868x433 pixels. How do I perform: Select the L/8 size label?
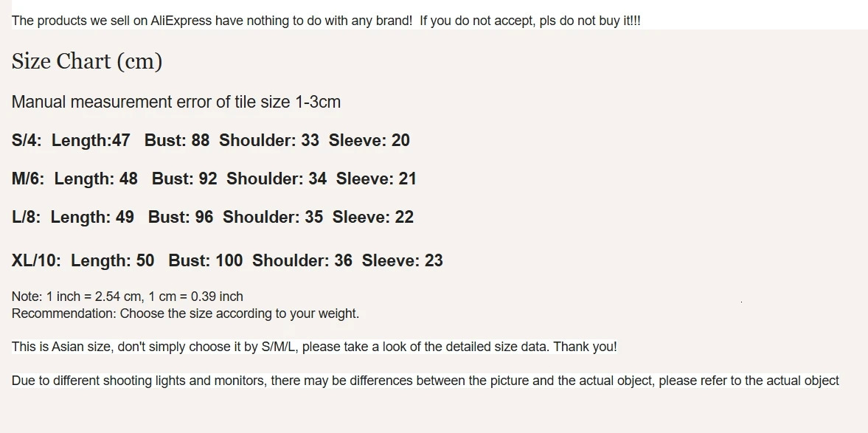(x=26, y=217)
